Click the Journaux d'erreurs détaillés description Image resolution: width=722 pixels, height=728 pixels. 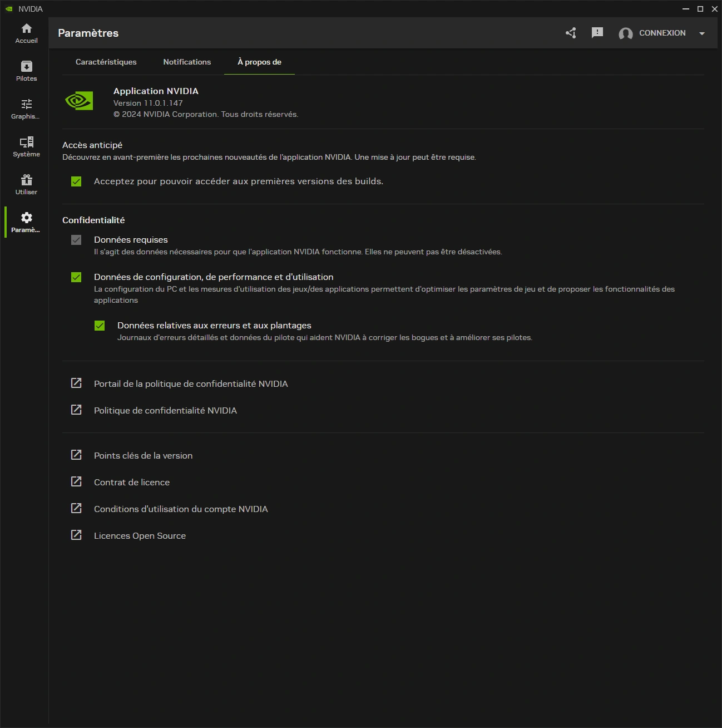pos(325,337)
